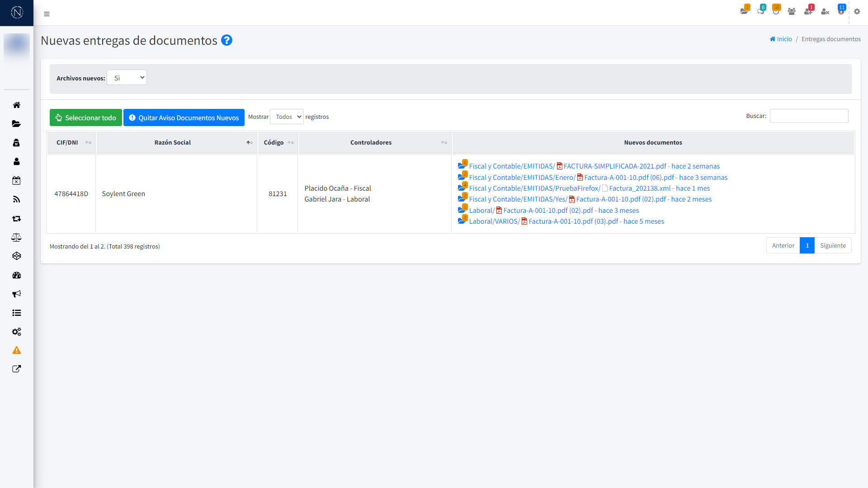Click the users group icon in header

792,11
